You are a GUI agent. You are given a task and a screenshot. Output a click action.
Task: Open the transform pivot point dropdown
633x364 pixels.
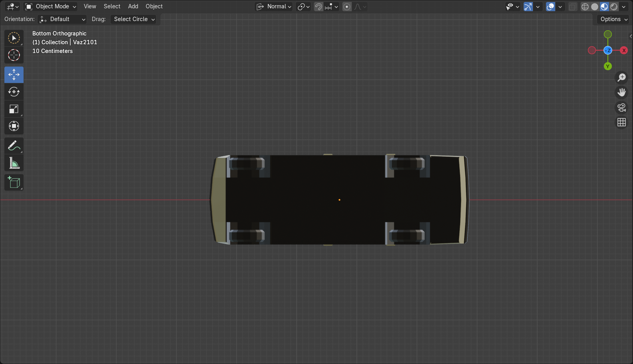(303, 6)
